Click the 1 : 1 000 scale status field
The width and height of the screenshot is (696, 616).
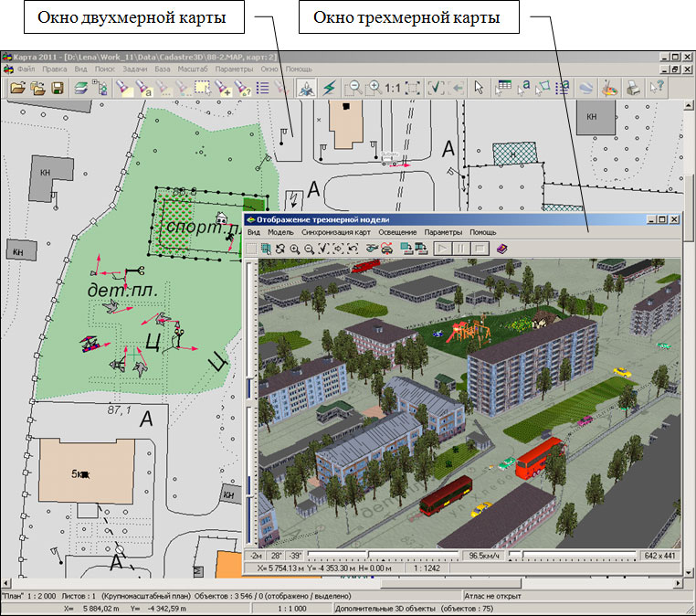coord(292,609)
